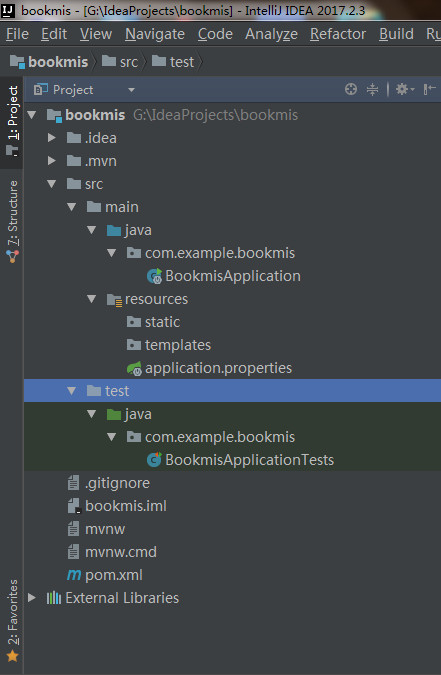The image size is (441, 675).
Task: Click the .gitignore file icon
Action: tap(73, 483)
